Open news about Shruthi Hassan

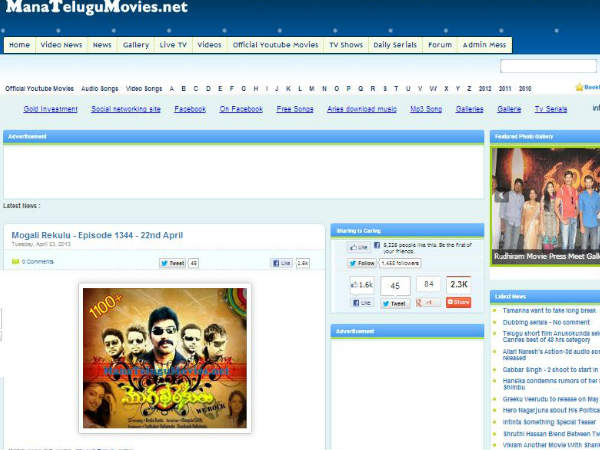coord(551,434)
